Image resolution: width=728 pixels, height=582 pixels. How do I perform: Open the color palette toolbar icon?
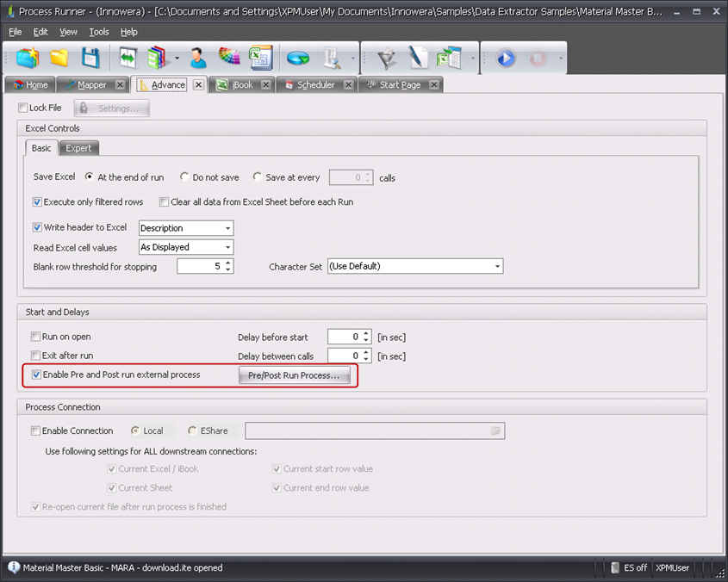pos(229,59)
